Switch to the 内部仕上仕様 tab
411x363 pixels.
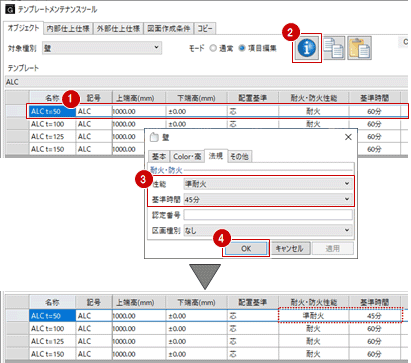[x=68, y=29]
